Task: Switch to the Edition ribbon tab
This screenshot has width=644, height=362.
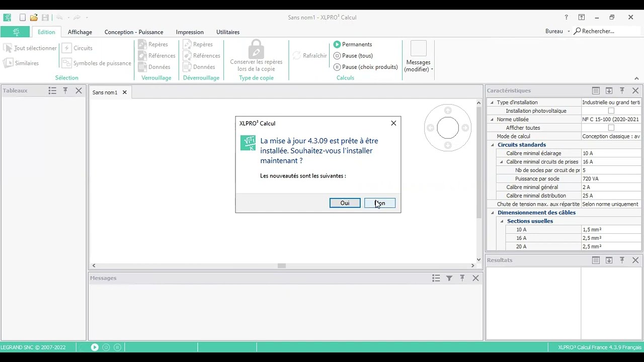Action: (46, 32)
